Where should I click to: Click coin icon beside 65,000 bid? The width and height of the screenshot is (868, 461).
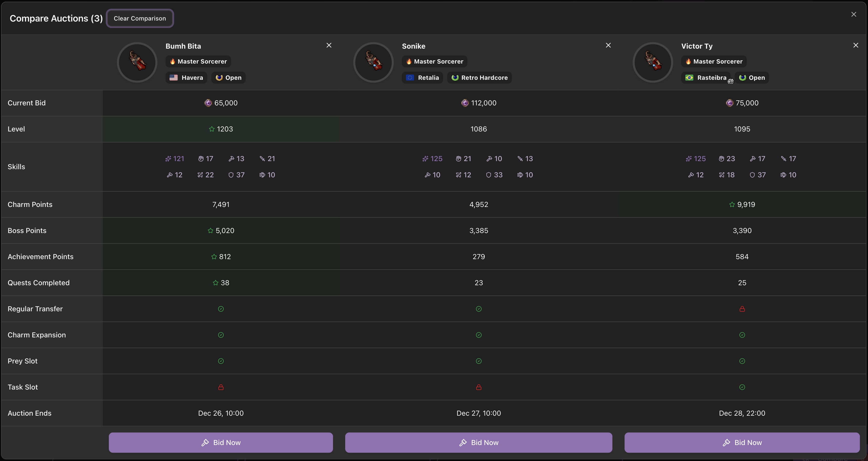[x=208, y=103]
